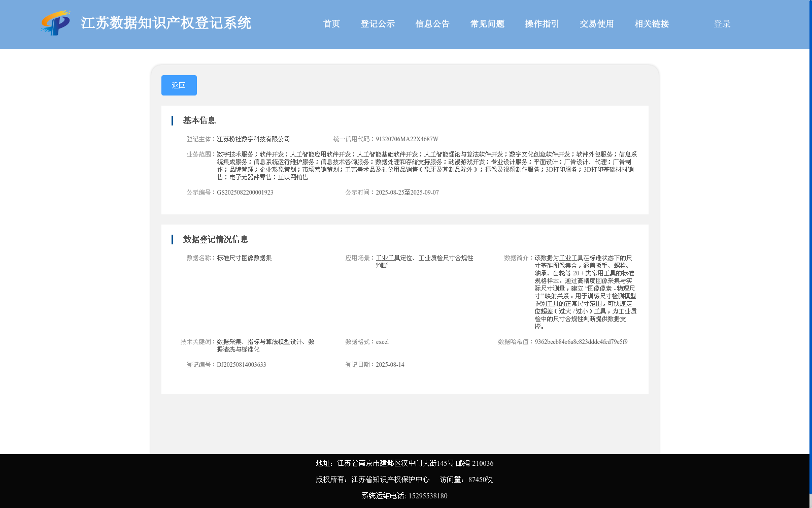Open the 相关链接 menu
The width and height of the screenshot is (812, 508).
(651, 23)
